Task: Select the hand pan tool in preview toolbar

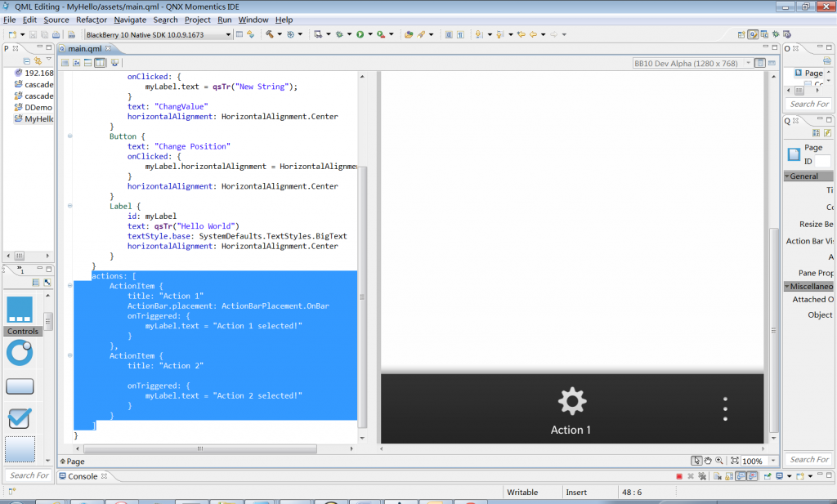Action: point(708,461)
